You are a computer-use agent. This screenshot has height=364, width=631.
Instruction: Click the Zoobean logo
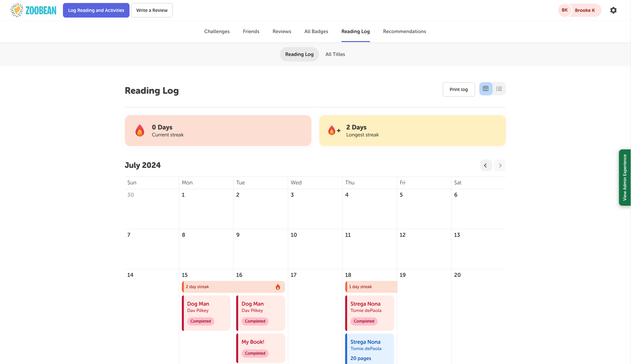33,10
